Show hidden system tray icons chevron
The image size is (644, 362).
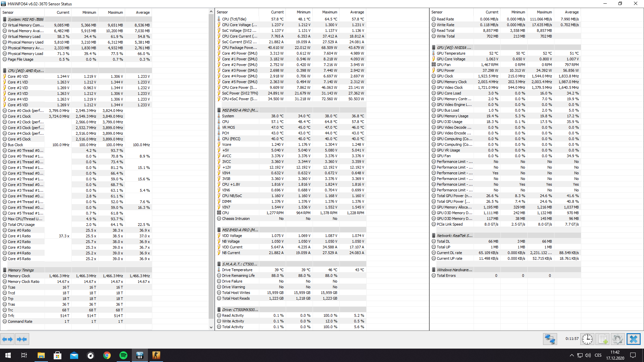(x=572, y=355)
